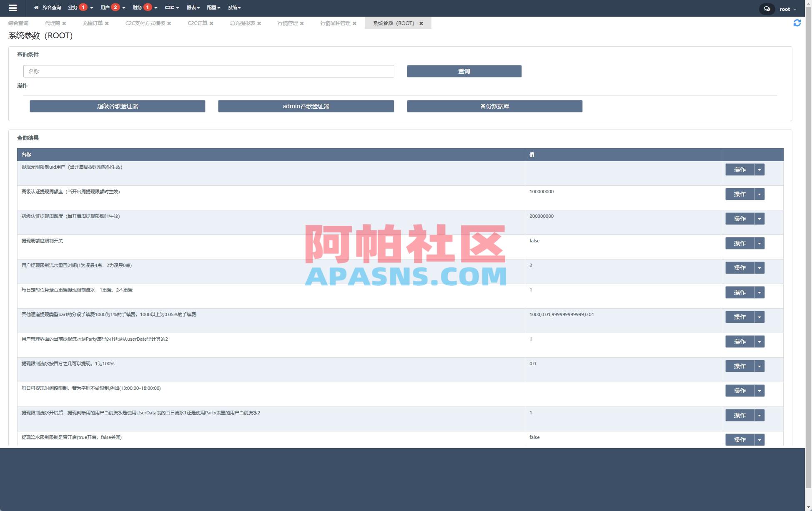This screenshot has height=511, width=812.
Task: Open the root user account dropdown
Action: (x=788, y=9)
